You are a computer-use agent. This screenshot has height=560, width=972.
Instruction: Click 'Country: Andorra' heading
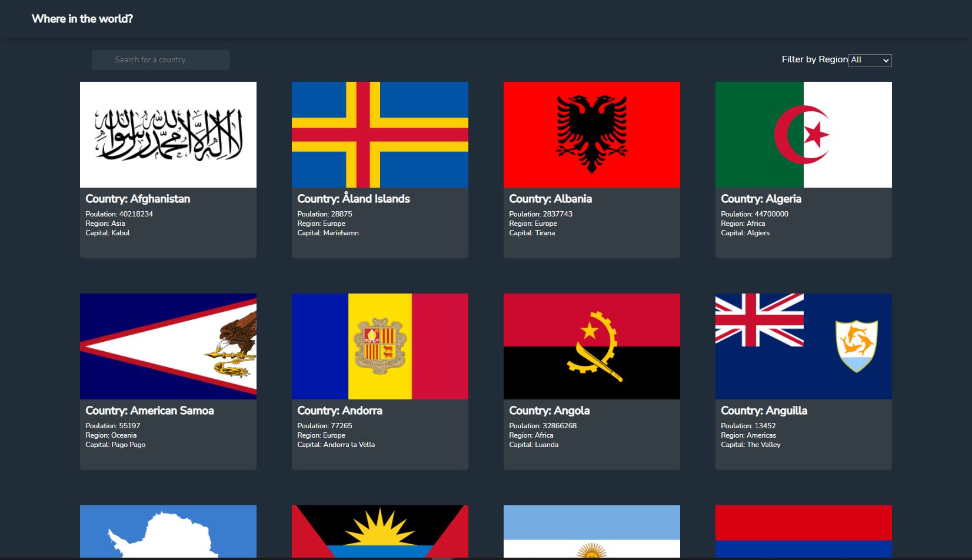coord(340,411)
